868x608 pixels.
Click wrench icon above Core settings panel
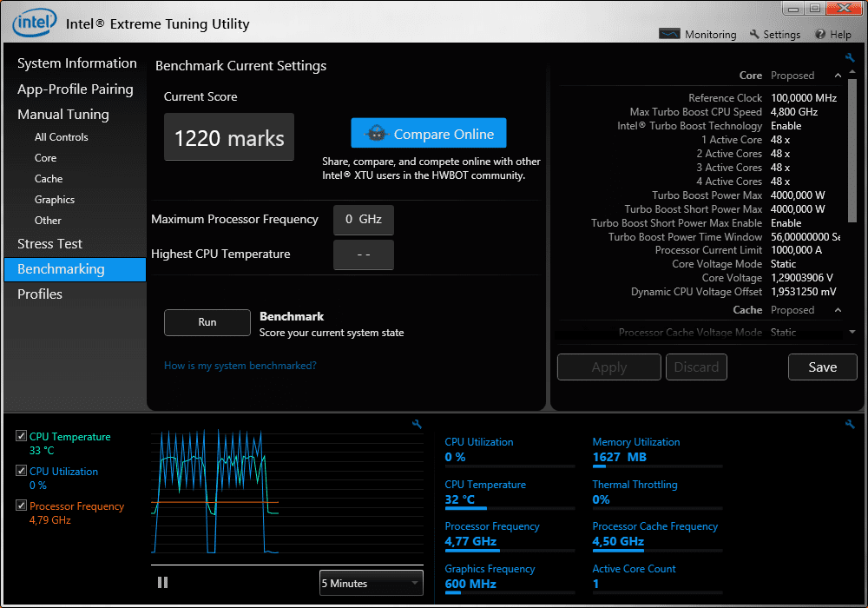(850, 57)
